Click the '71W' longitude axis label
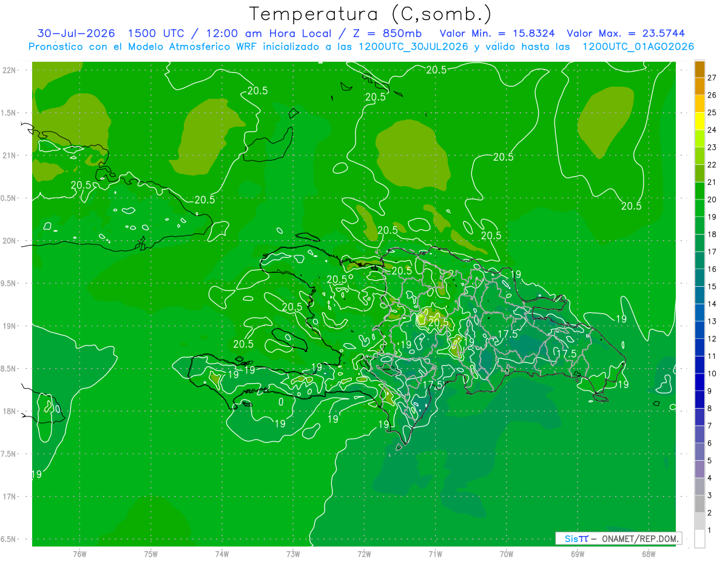Viewport: 728px width, 562px height. point(435,554)
